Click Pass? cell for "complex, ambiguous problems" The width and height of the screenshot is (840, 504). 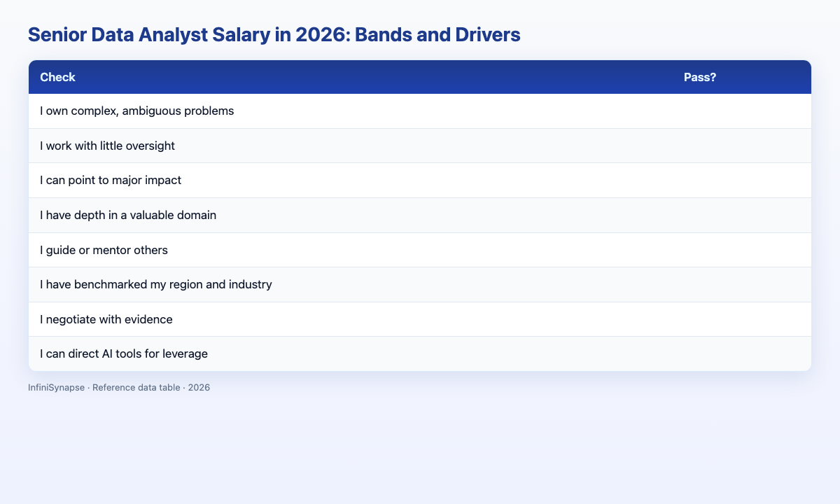741,111
